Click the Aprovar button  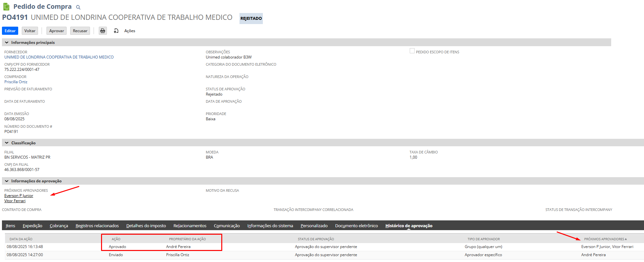pos(57,31)
